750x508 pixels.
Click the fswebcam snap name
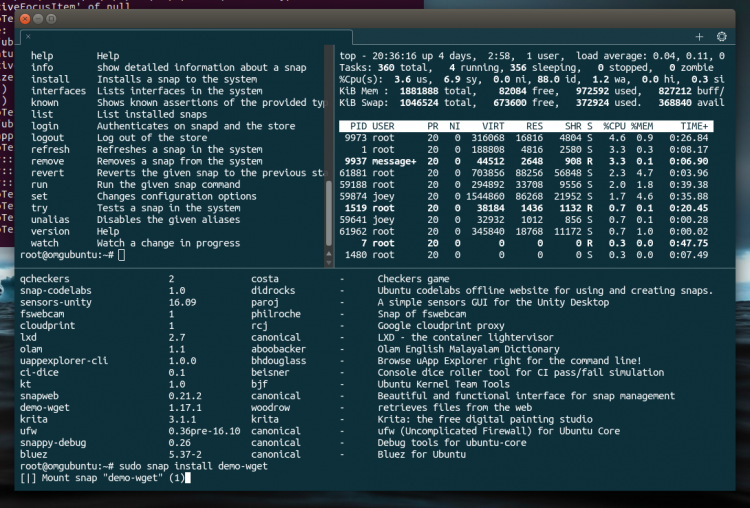42,314
